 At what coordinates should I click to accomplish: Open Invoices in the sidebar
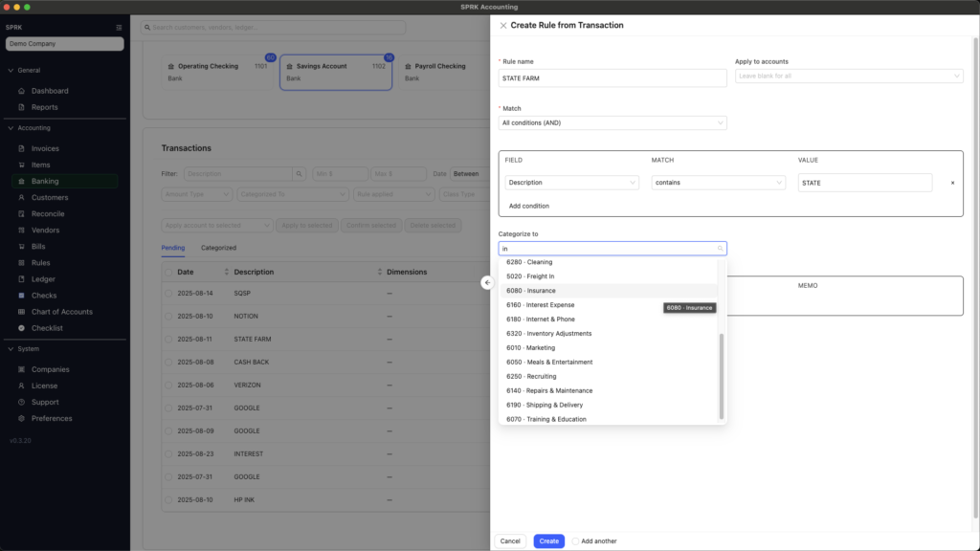45,148
